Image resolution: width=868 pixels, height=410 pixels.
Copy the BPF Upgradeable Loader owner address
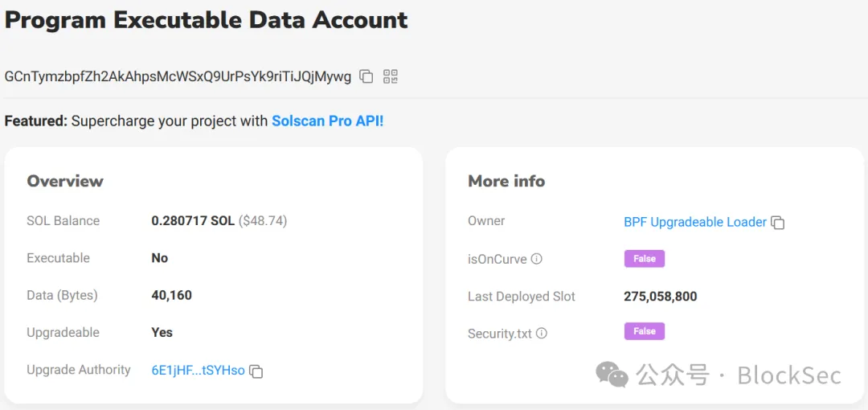click(778, 223)
